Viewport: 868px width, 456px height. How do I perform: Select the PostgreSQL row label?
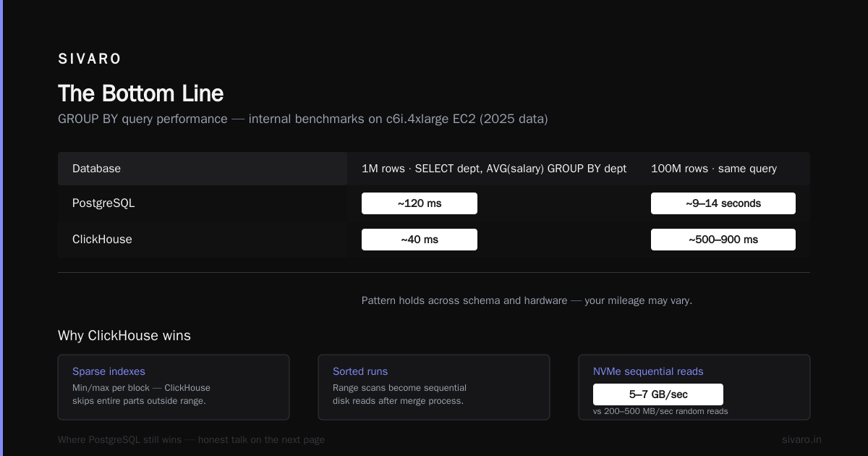(x=103, y=203)
